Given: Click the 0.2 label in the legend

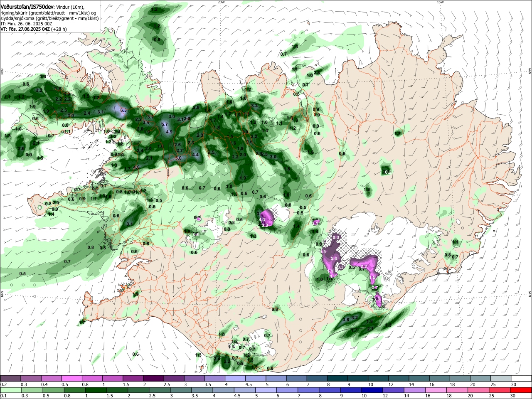Looking at the screenshot, I should tap(3, 384).
